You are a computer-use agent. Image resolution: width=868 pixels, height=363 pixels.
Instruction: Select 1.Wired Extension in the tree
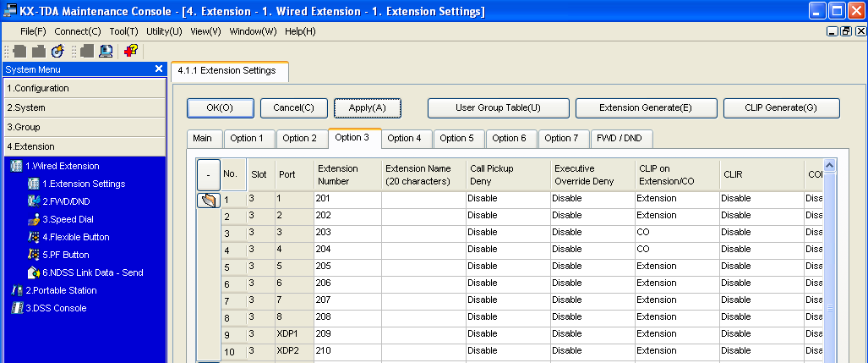coord(62,166)
